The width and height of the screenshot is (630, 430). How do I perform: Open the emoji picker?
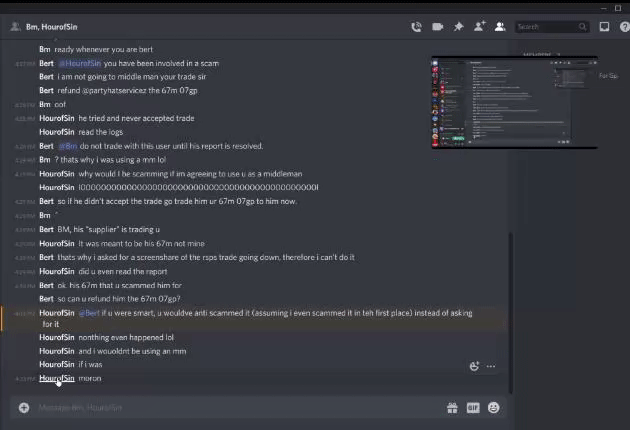(x=493, y=408)
